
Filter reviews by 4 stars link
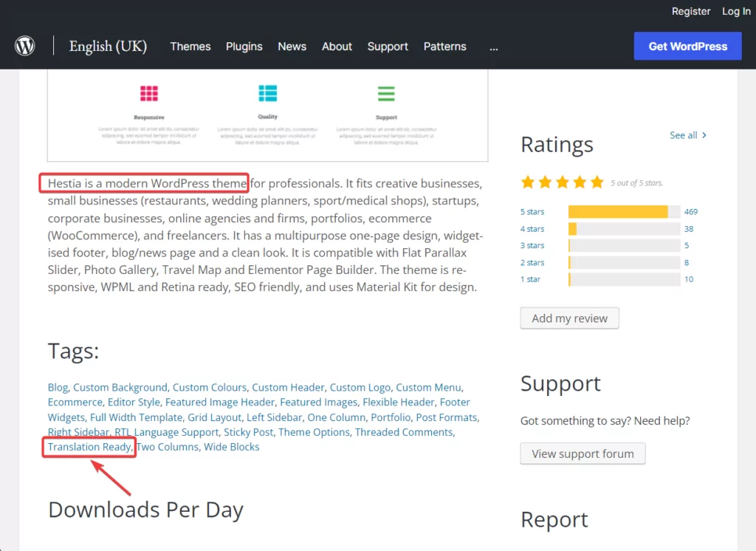point(532,229)
